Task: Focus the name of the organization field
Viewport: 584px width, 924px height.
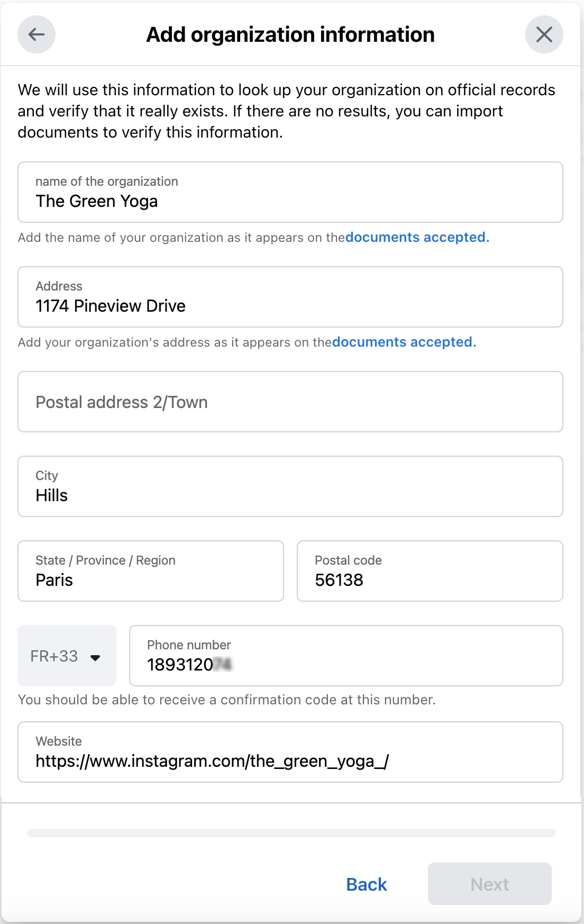Action: point(290,193)
